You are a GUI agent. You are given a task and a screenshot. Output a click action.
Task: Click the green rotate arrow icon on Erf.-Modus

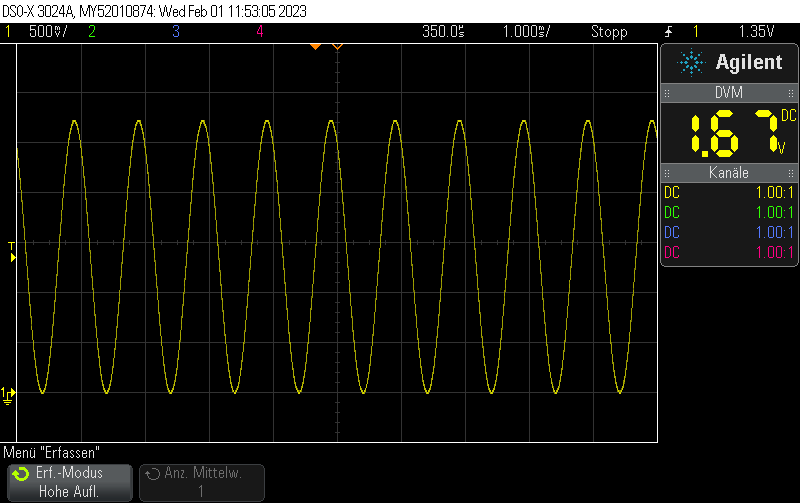point(21,474)
